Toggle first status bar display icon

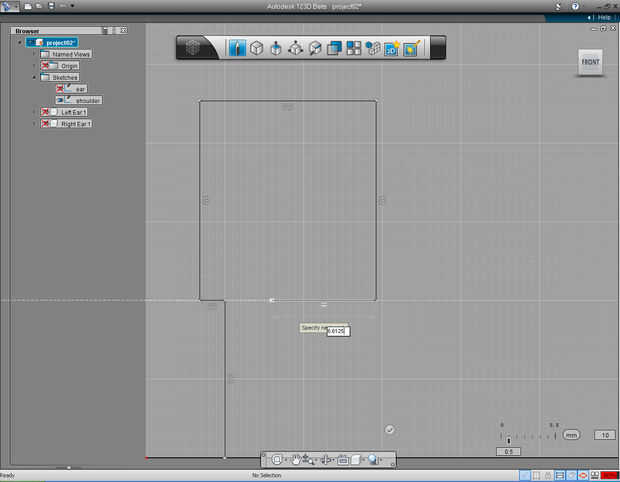524,476
